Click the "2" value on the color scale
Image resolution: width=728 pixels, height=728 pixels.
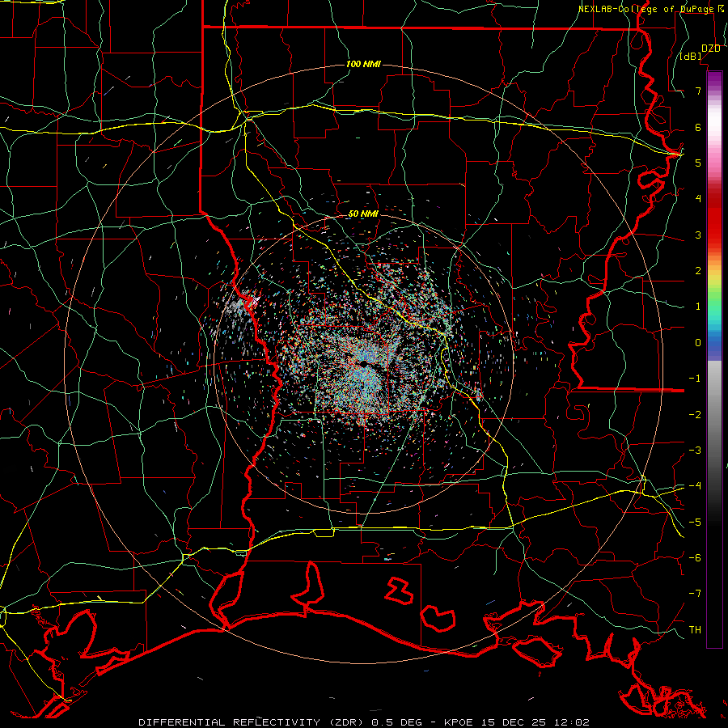click(698, 271)
